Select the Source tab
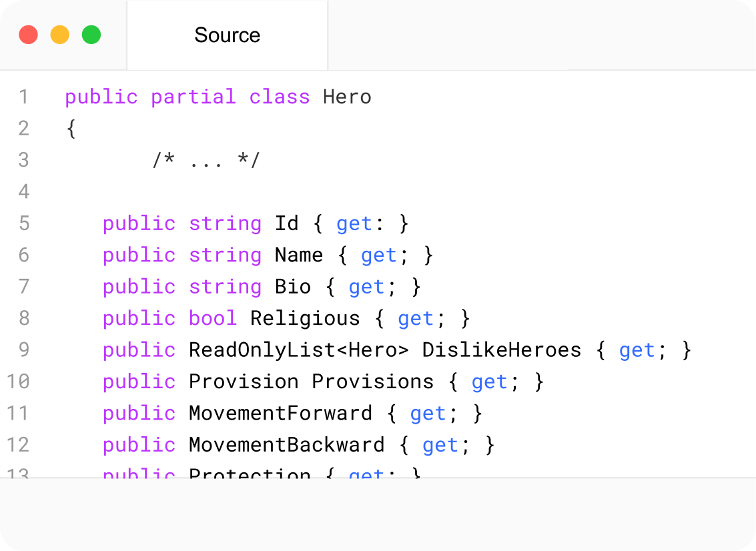 point(227,35)
